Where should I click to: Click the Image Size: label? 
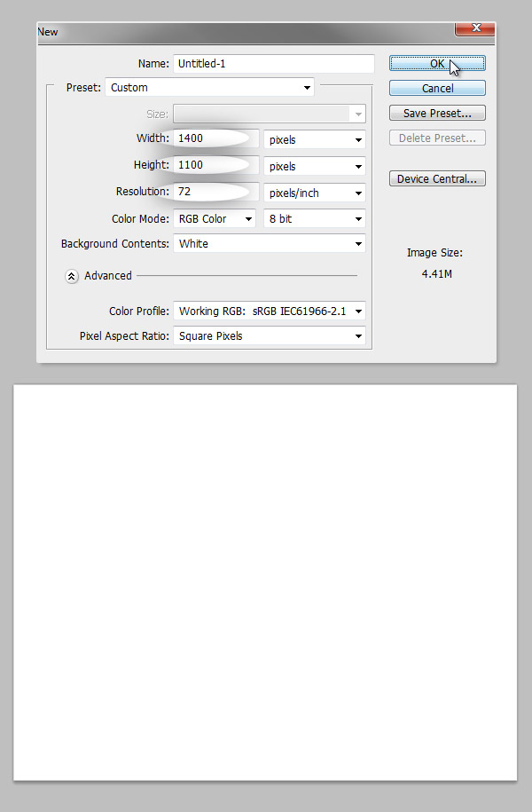pos(434,253)
